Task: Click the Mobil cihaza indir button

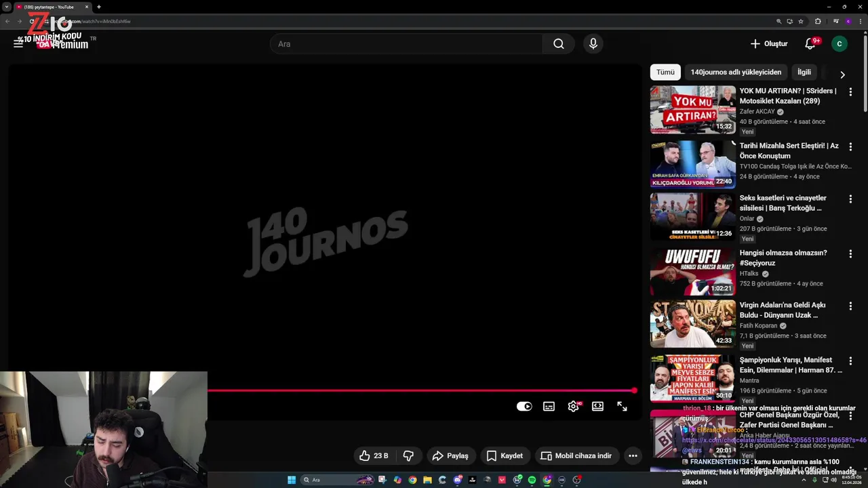Action: (x=576, y=456)
